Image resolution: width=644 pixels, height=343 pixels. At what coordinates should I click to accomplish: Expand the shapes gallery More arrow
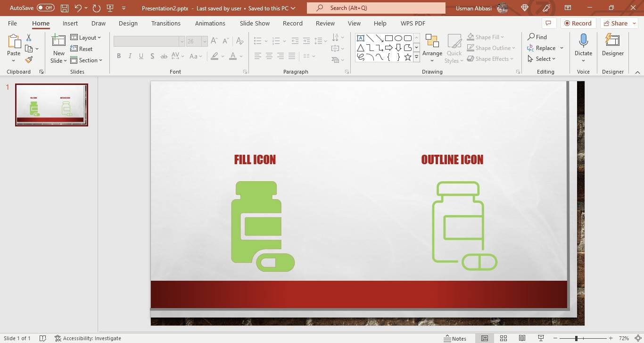[416, 57]
